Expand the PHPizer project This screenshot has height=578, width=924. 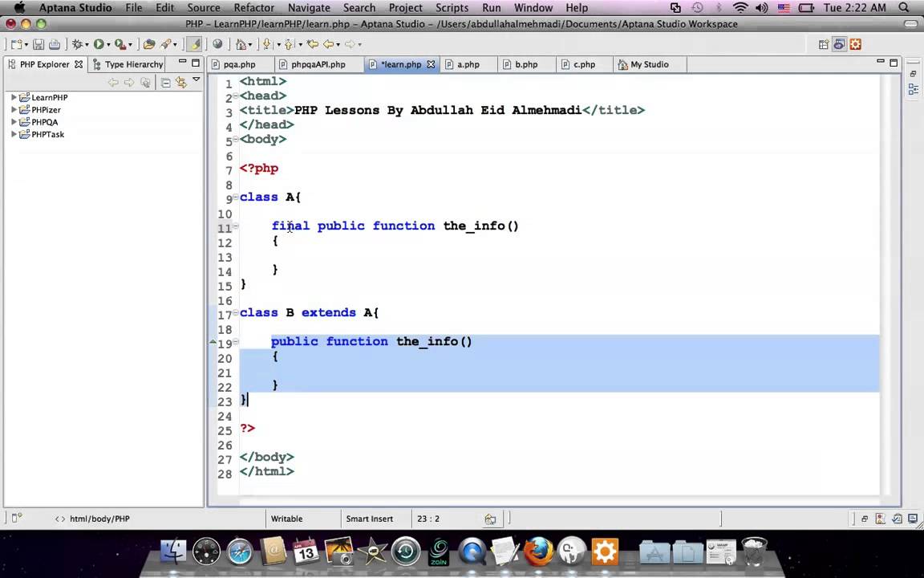tap(14, 110)
